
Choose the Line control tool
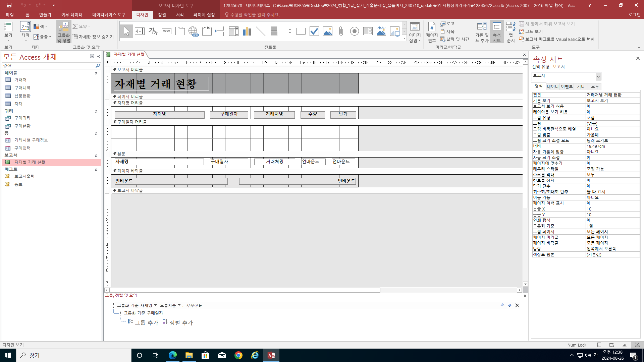click(x=260, y=31)
